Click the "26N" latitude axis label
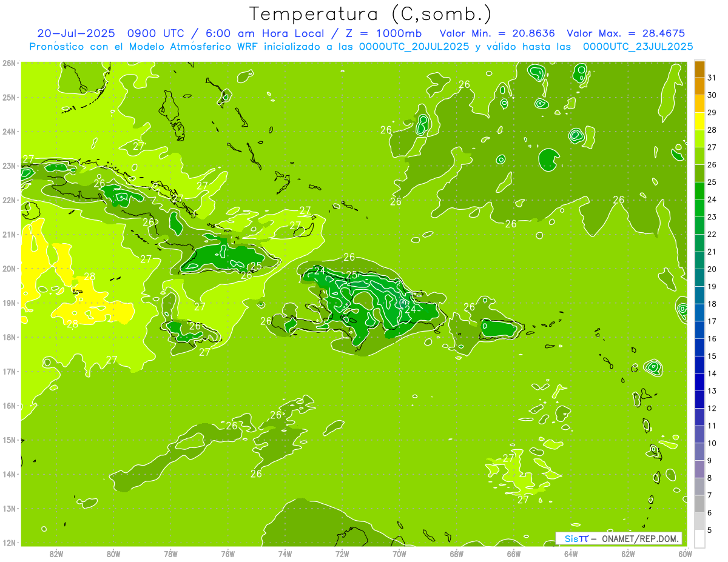This screenshot has width=728, height=562. click(9, 63)
